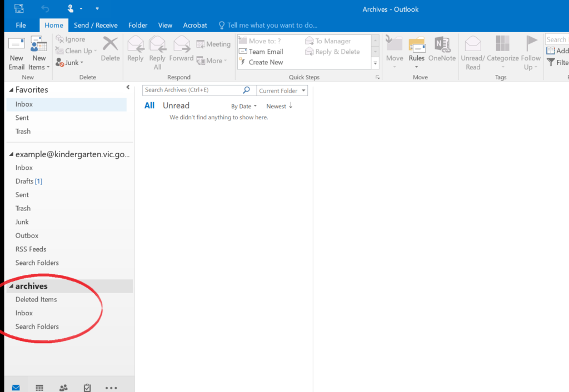Screen dimensions: 569x392
Task: Click the Search Archives field
Action: click(x=192, y=90)
